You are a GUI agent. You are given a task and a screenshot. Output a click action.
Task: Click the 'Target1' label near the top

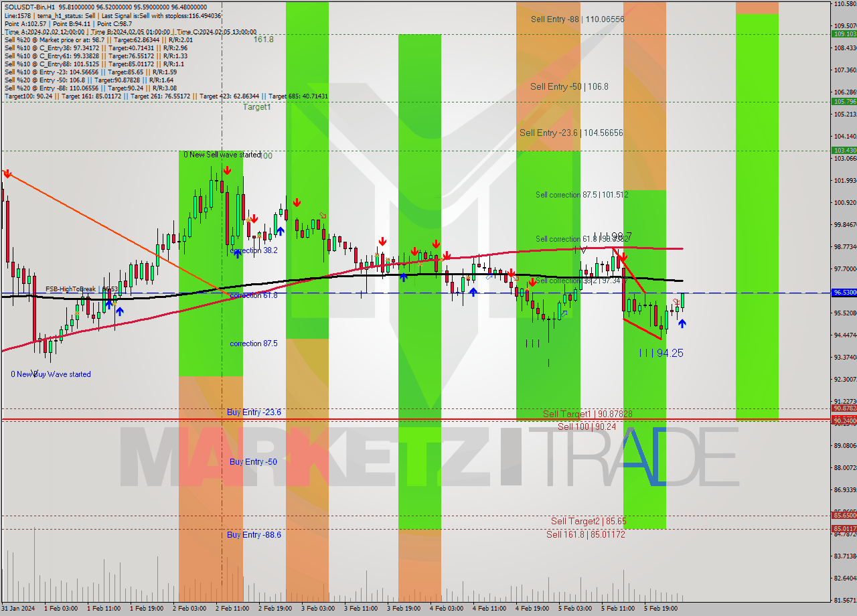(x=256, y=106)
